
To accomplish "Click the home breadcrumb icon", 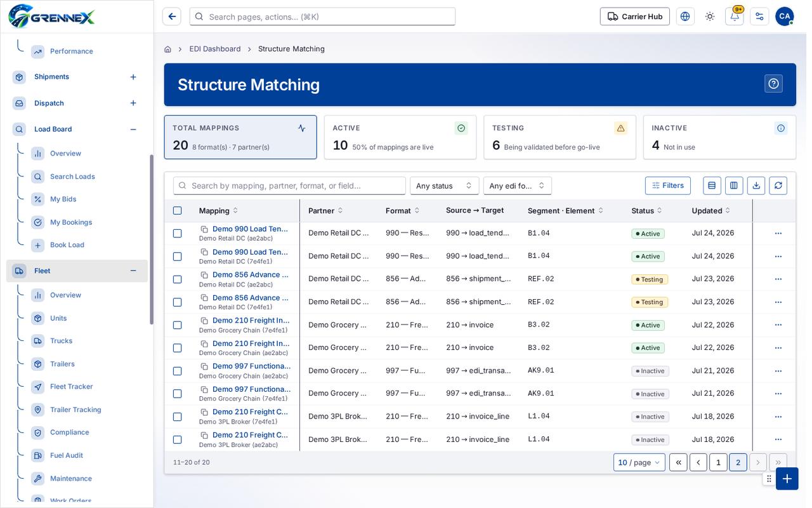I will coord(167,49).
